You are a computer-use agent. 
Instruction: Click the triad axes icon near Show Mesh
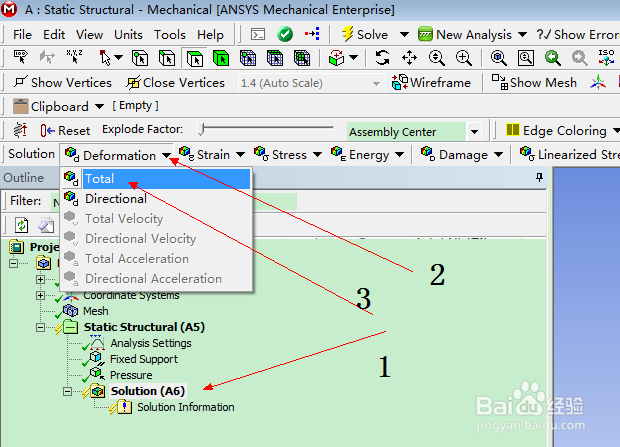point(598,82)
